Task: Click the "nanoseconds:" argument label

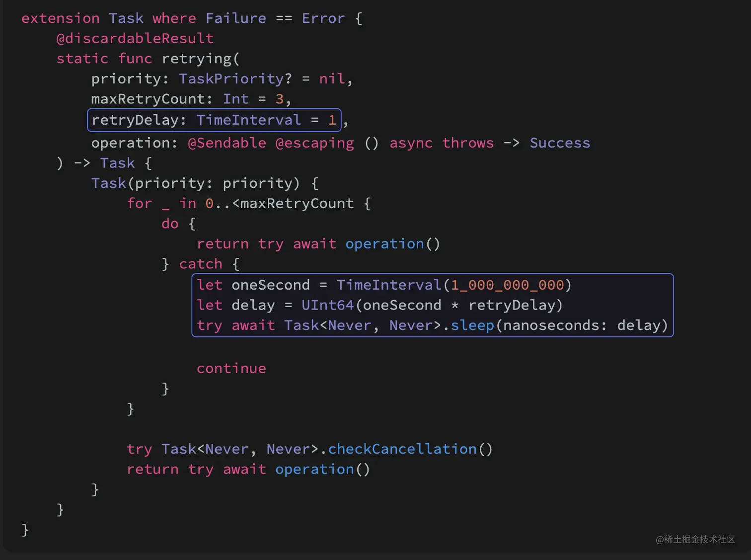Action: pos(556,325)
